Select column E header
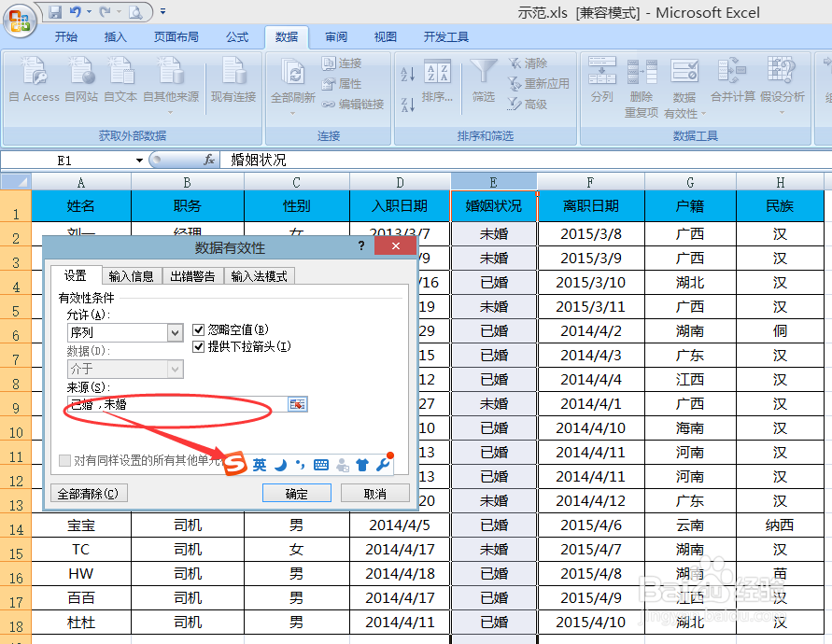 493,183
